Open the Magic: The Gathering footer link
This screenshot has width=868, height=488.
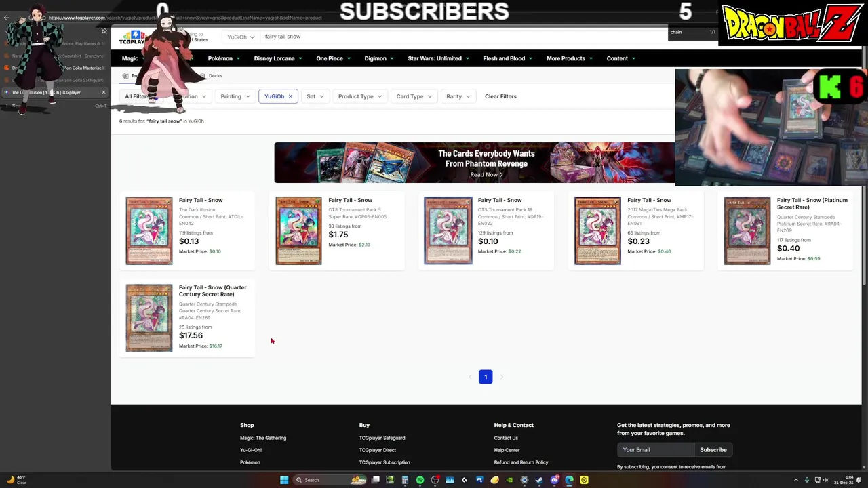click(263, 438)
